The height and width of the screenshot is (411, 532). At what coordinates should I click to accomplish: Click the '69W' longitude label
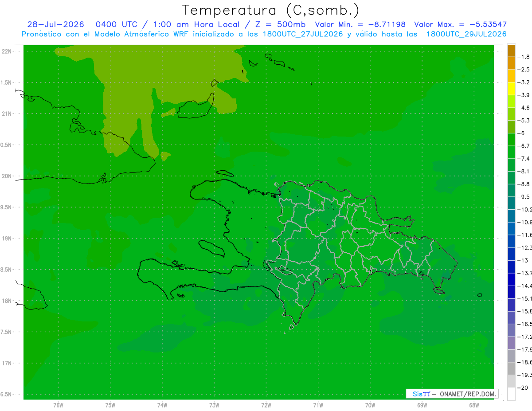[x=422, y=405]
